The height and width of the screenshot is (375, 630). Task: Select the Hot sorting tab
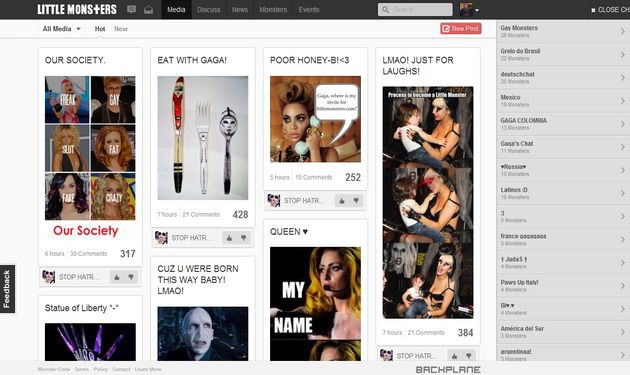100,29
